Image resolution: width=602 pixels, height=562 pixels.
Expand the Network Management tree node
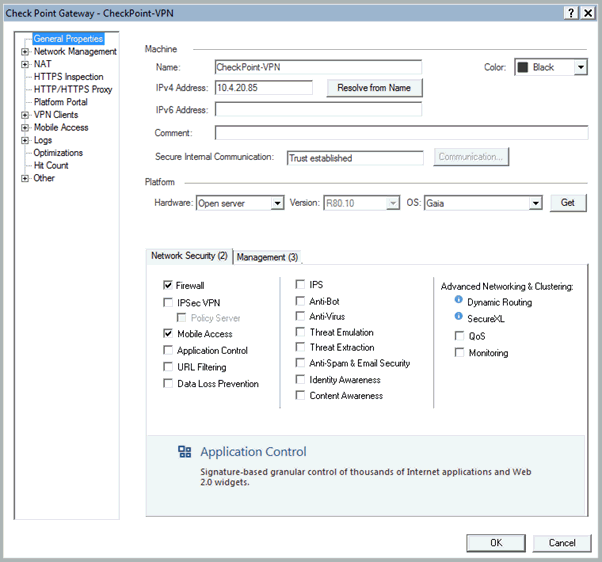25,52
